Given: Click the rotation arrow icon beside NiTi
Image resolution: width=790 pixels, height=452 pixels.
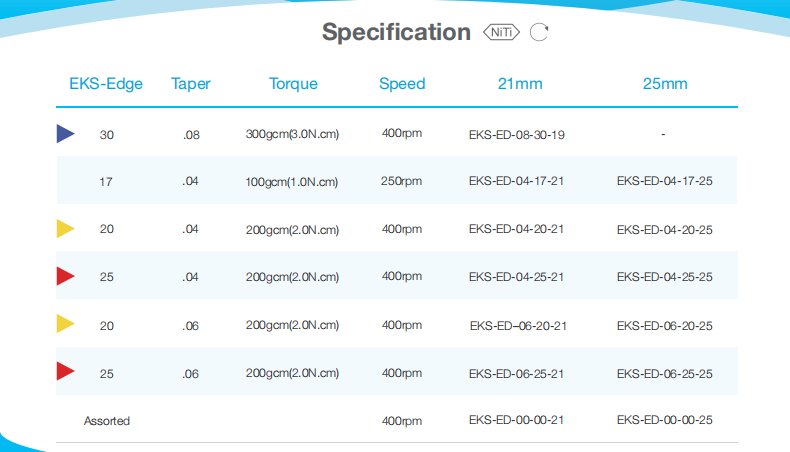Looking at the screenshot, I should pos(539,32).
